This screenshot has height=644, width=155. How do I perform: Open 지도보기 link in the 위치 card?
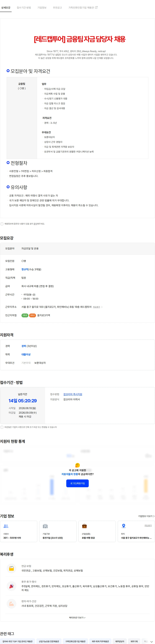[148, 525]
